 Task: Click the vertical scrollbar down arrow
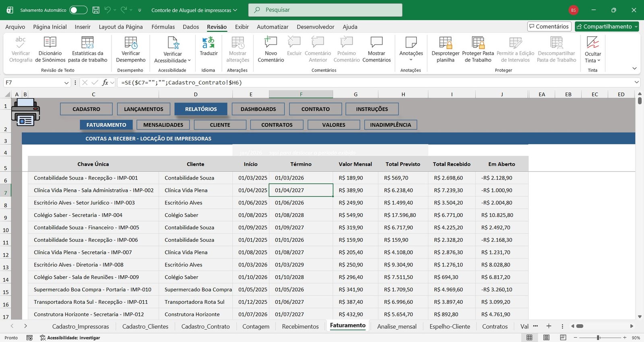click(640, 317)
